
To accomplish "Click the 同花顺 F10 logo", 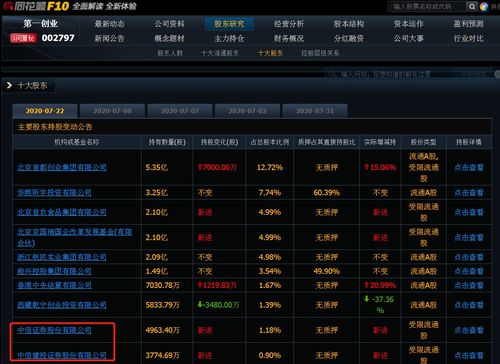I will (x=36, y=6).
